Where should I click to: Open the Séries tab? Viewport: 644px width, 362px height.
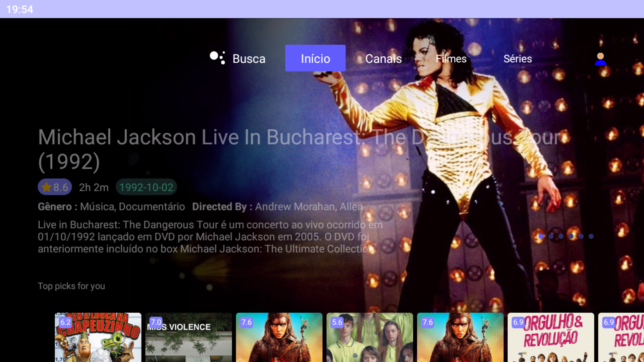(x=518, y=59)
